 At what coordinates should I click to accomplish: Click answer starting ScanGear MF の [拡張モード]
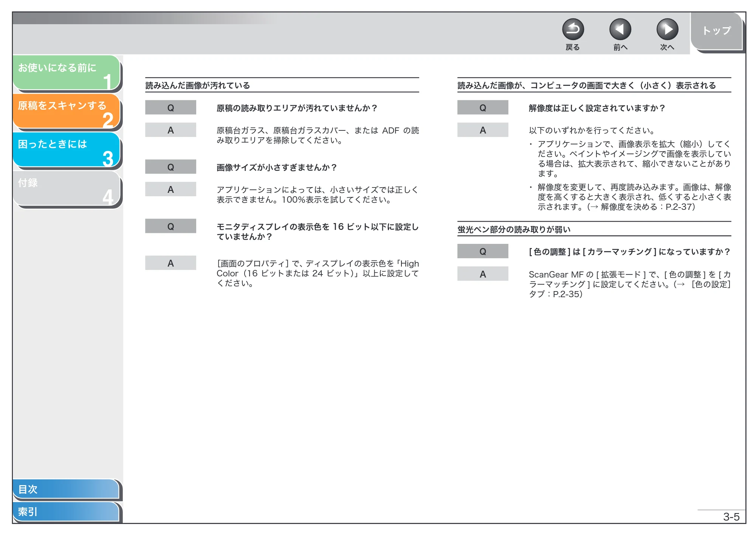[x=629, y=284]
